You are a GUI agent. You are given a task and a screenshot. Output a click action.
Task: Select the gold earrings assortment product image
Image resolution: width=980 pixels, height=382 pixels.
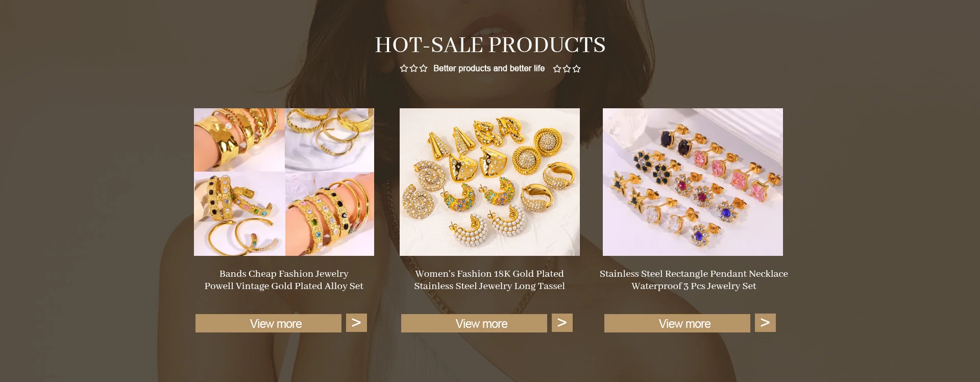489,182
